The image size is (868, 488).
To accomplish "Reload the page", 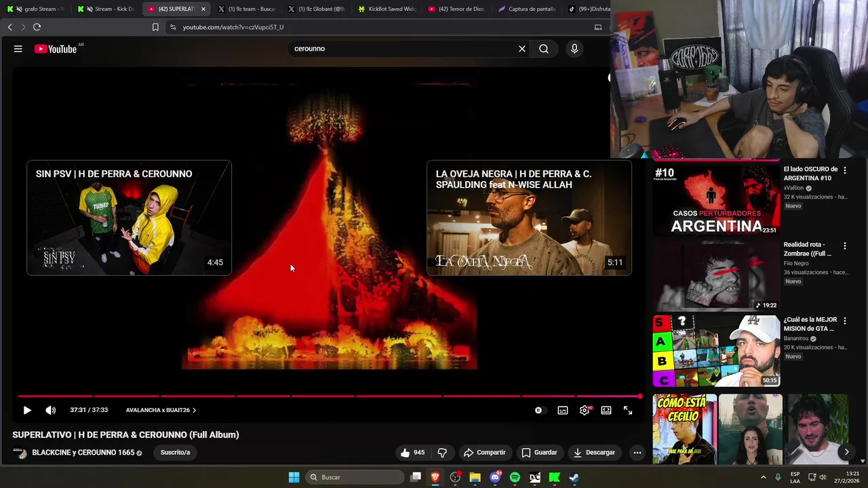I will tap(37, 27).
